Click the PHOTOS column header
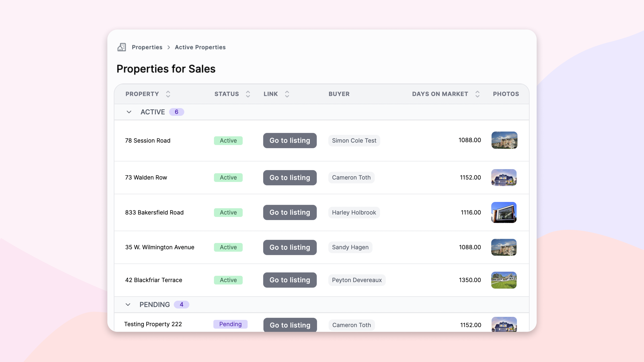This screenshot has width=644, height=362. click(506, 94)
